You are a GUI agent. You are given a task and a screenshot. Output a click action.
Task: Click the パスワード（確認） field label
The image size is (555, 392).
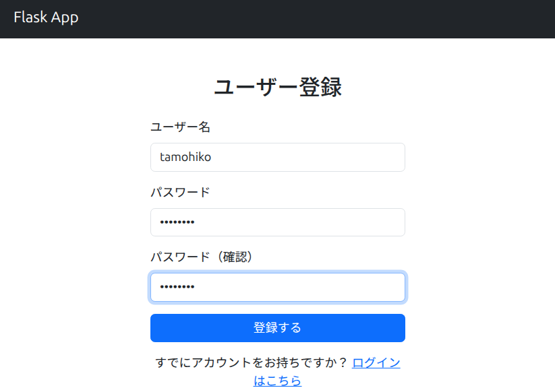[x=201, y=257]
